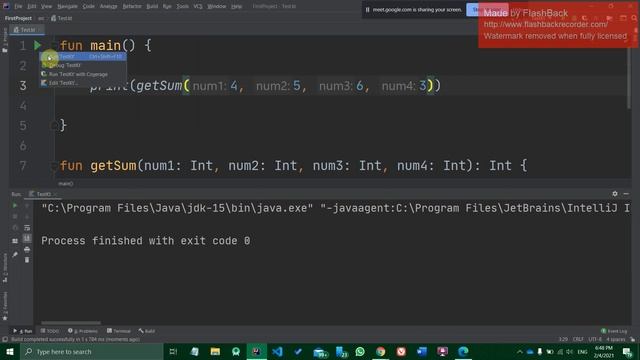Viewport: 640px width, 360px height.
Task: Open the File menu
Action: click(x=18, y=6)
